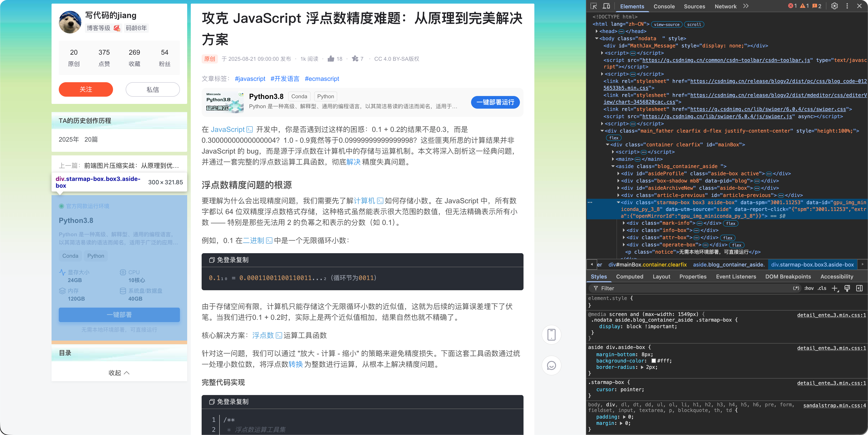Open the Computed styles tab
The height and width of the screenshot is (435, 868).
[630, 276]
